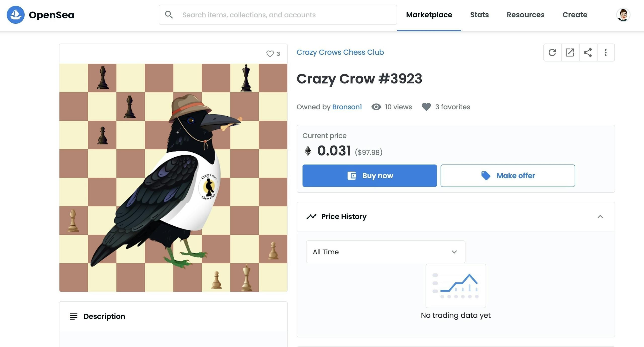This screenshot has height=347, width=644.
Task: Click the crow chessboard artwork image
Action: tap(173, 178)
